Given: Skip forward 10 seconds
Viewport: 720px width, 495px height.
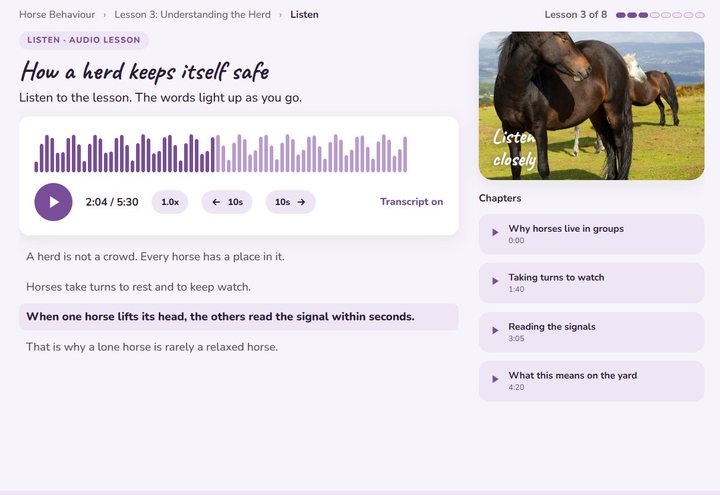Looking at the screenshot, I should point(290,202).
